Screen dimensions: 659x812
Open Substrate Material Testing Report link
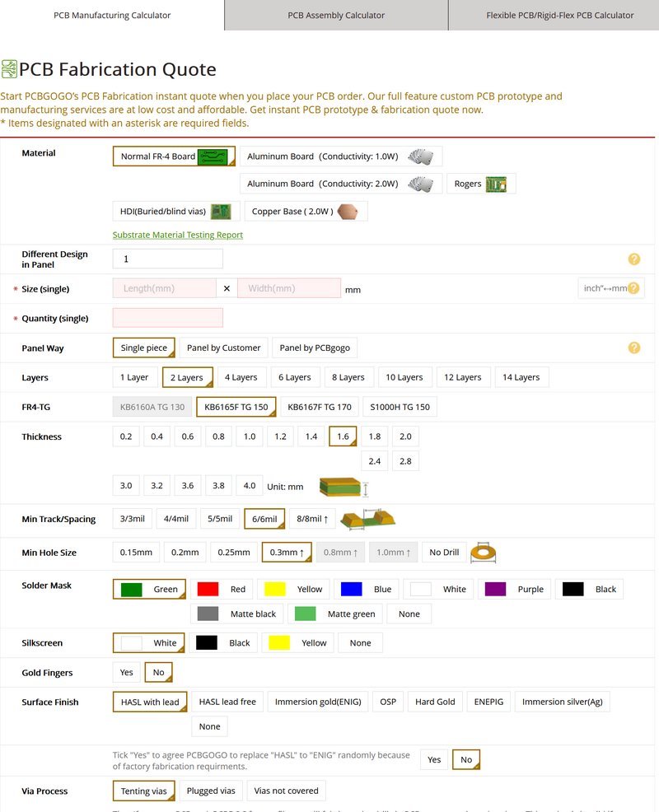178,235
